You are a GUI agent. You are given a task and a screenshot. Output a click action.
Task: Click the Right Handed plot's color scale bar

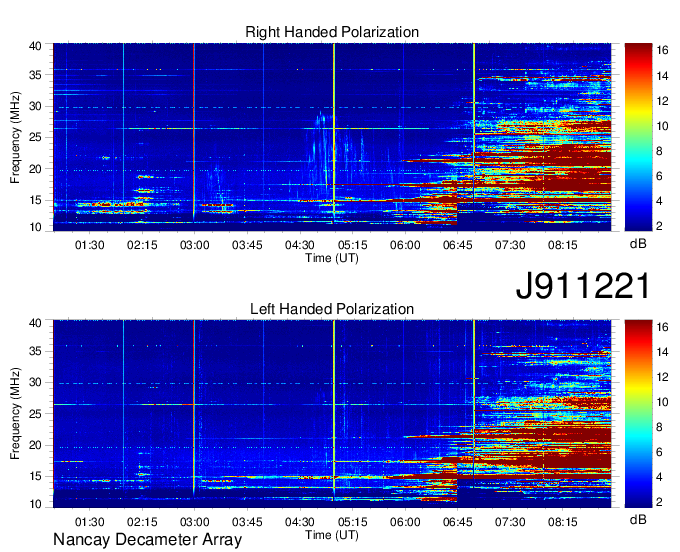(638, 137)
